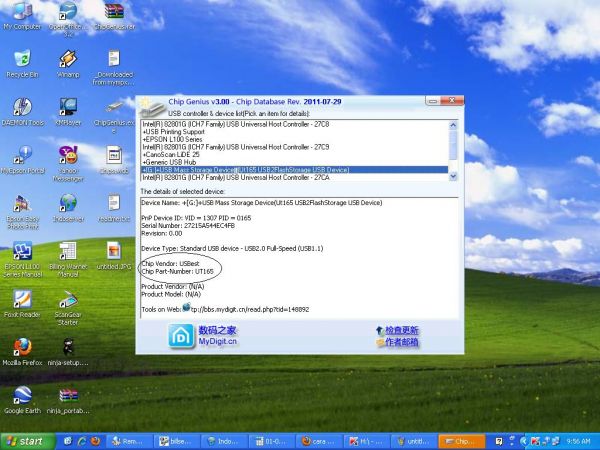The height and width of the screenshot is (450, 600).
Task: Click the PnP Device ID line
Action: coord(196,218)
